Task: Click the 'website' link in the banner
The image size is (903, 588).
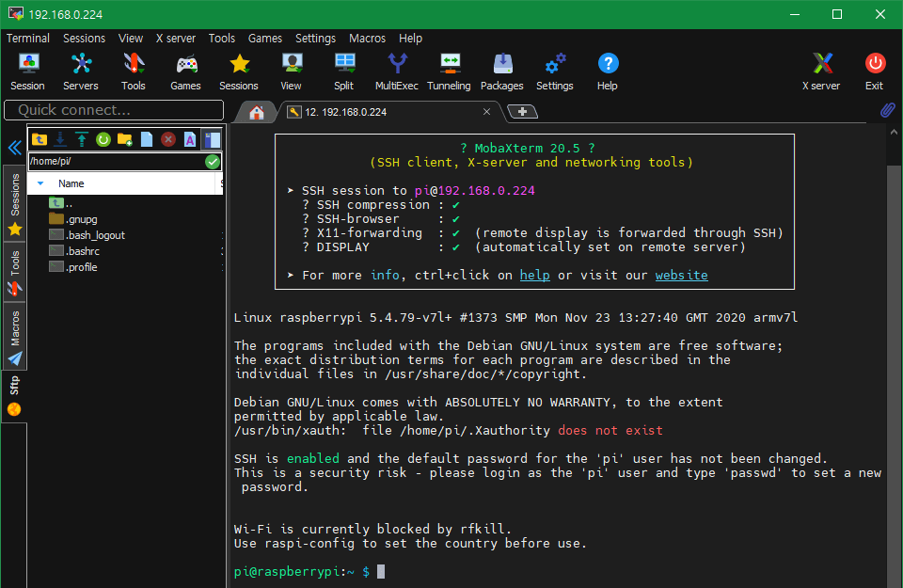Action: point(681,276)
